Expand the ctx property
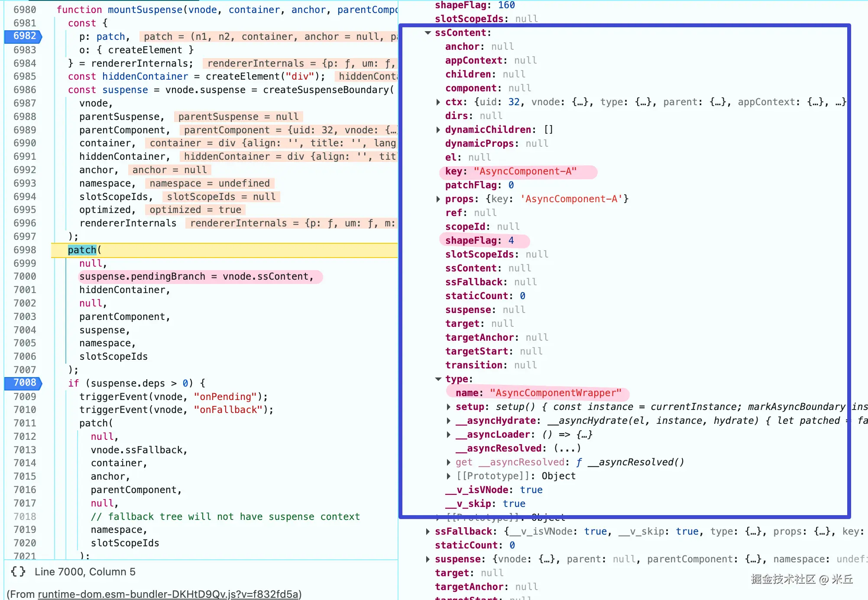 coord(438,102)
